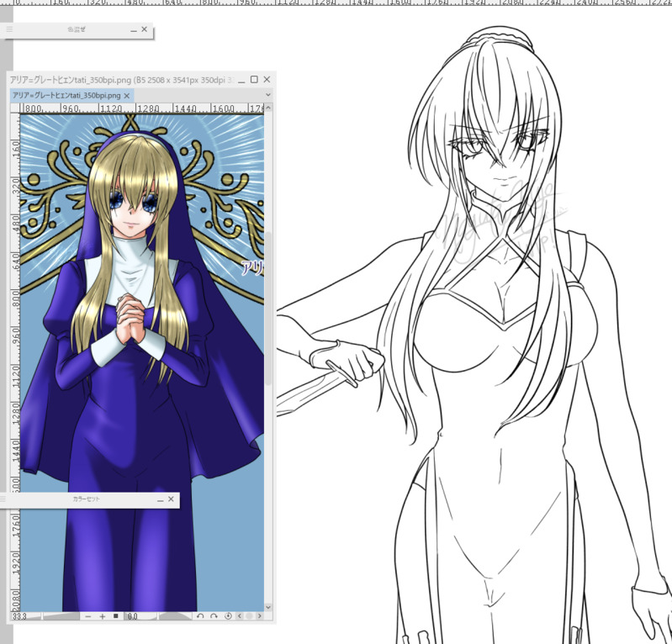Rotate canvas right with the clockwise arrow
The image size is (672, 644).
click(214, 616)
